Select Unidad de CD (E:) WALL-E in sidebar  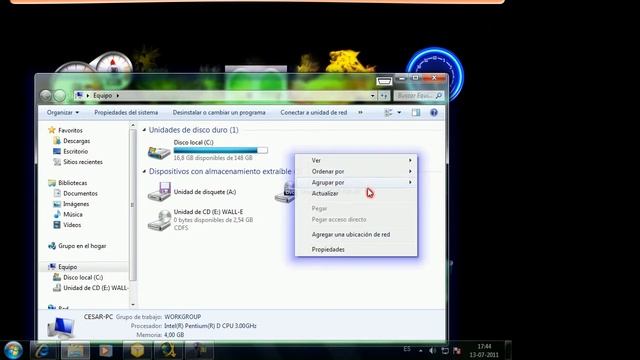(95, 288)
